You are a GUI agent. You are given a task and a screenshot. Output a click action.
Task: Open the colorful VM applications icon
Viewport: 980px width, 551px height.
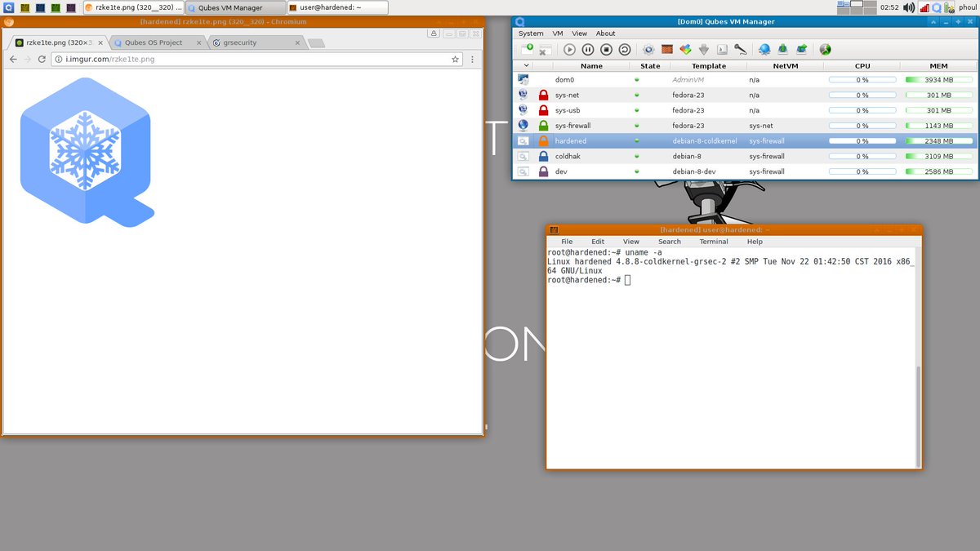click(685, 50)
